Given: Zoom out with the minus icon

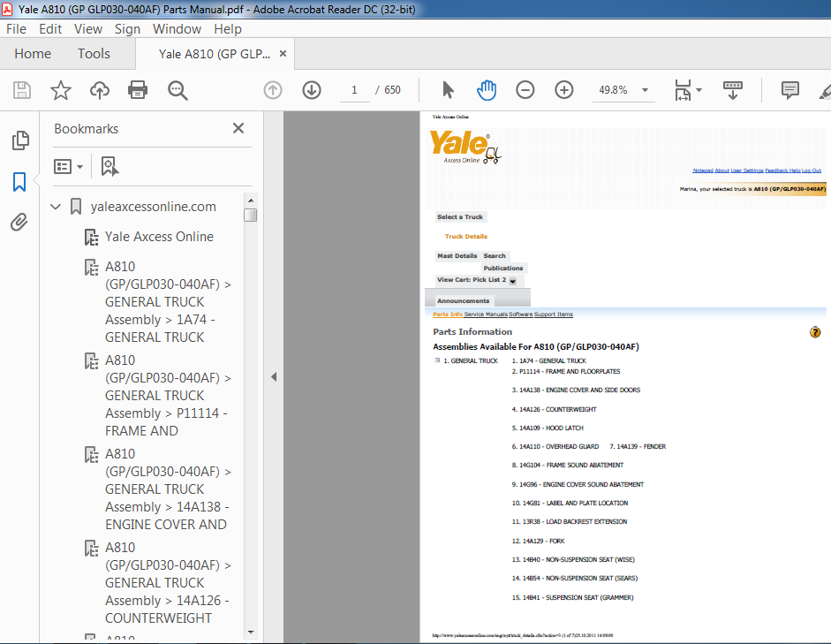Looking at the screenshot, I should (525, 90).
